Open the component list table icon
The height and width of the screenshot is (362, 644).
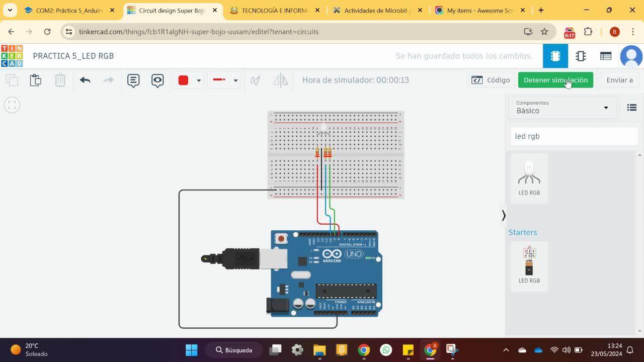[606, 56]
